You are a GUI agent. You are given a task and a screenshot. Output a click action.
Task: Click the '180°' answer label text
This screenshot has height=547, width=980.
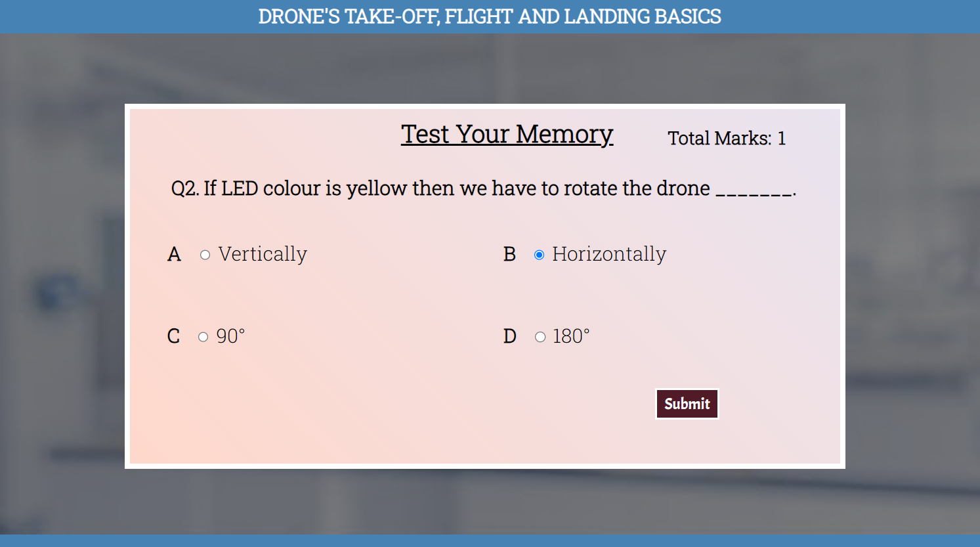(x=571, y=336)
